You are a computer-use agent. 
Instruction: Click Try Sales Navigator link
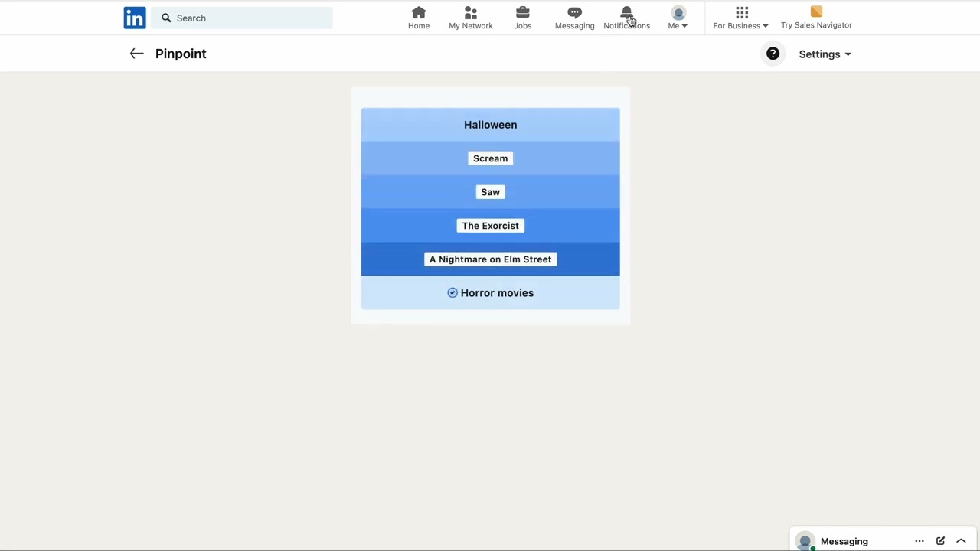pos(816,18)
